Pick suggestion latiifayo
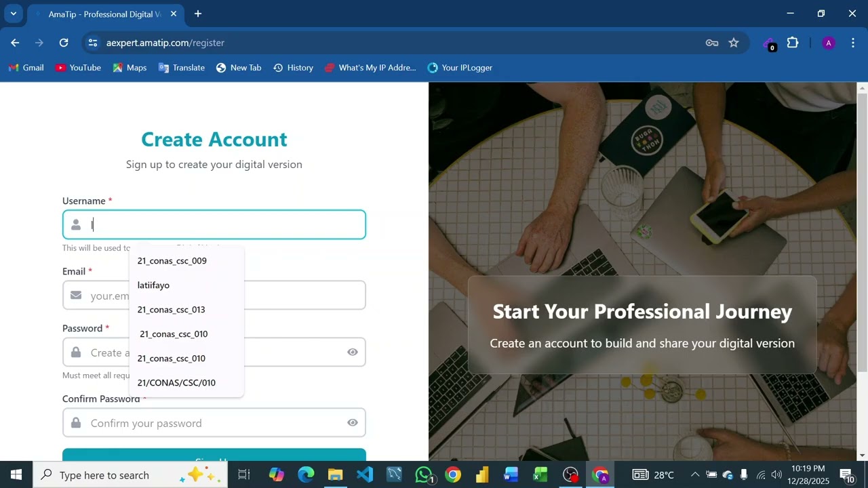868x488 pixels. pos(186,285)
